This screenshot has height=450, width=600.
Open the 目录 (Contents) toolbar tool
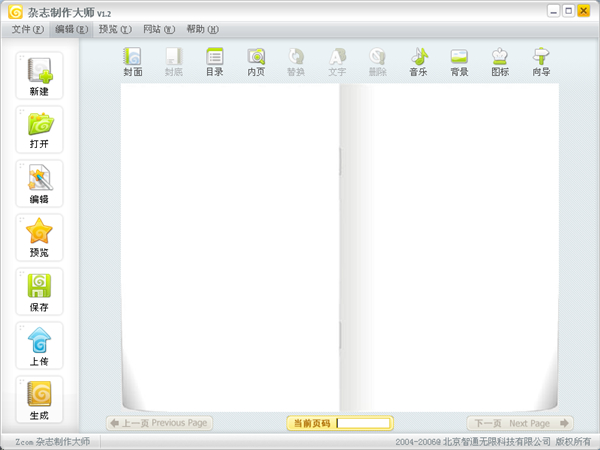coord(215,62)
